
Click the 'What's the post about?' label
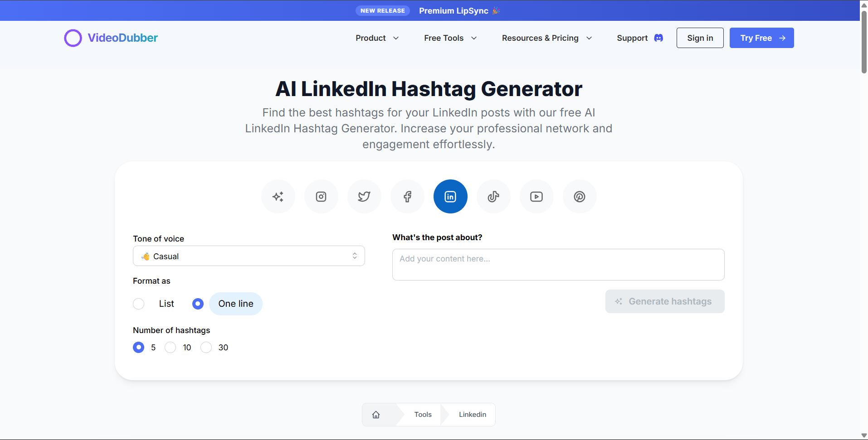click(437, 237)
